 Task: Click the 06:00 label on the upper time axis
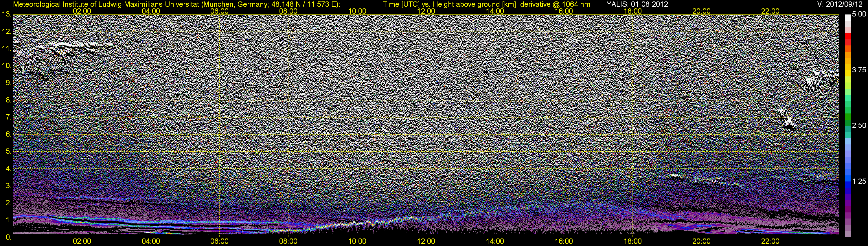pyautogui.click(x=219, y=11)
